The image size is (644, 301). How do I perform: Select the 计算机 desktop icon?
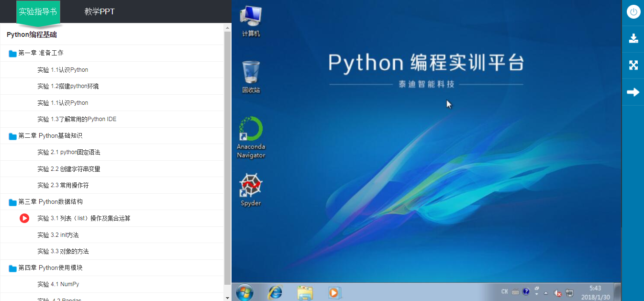point(251,22)
